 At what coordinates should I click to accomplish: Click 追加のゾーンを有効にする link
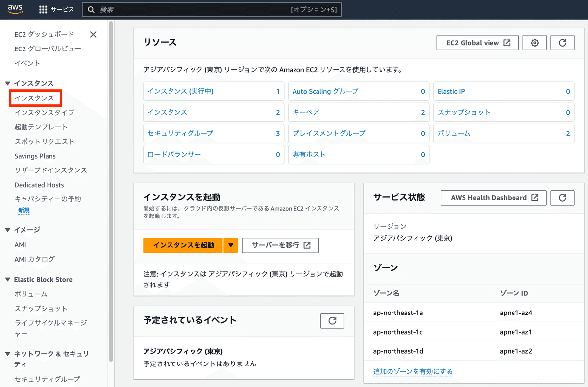pos(413,372)
